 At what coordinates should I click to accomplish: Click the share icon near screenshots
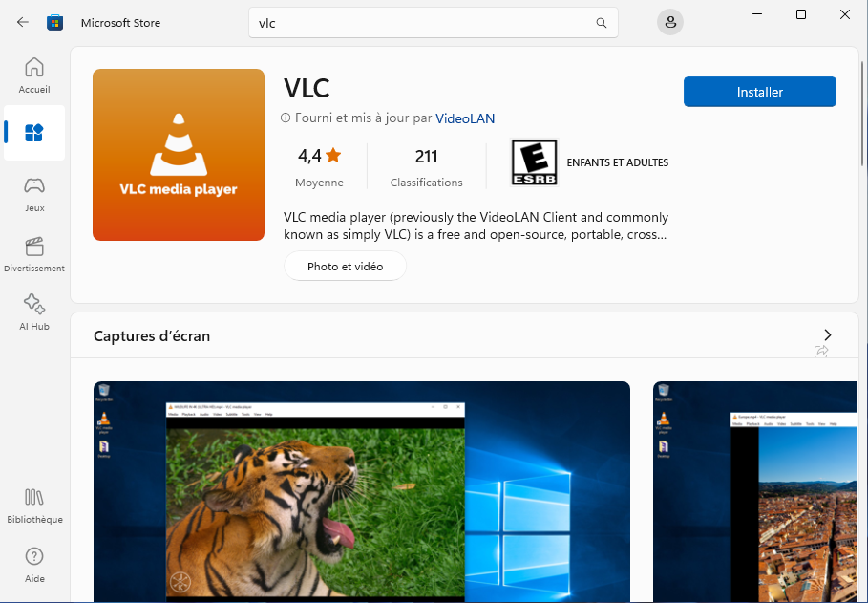[x=821, y=351]
